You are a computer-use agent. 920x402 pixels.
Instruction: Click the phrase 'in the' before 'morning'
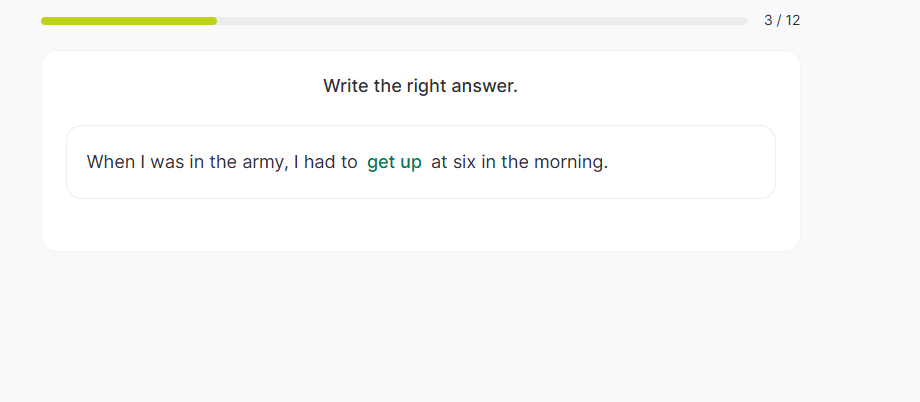click(504, 162)
